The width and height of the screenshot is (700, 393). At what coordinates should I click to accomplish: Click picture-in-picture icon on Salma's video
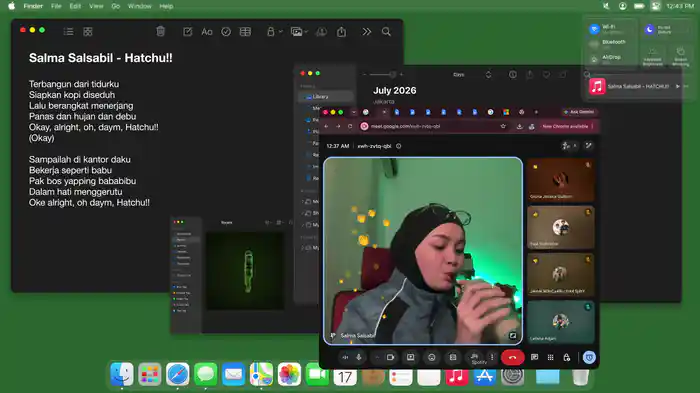click(513, 335)
